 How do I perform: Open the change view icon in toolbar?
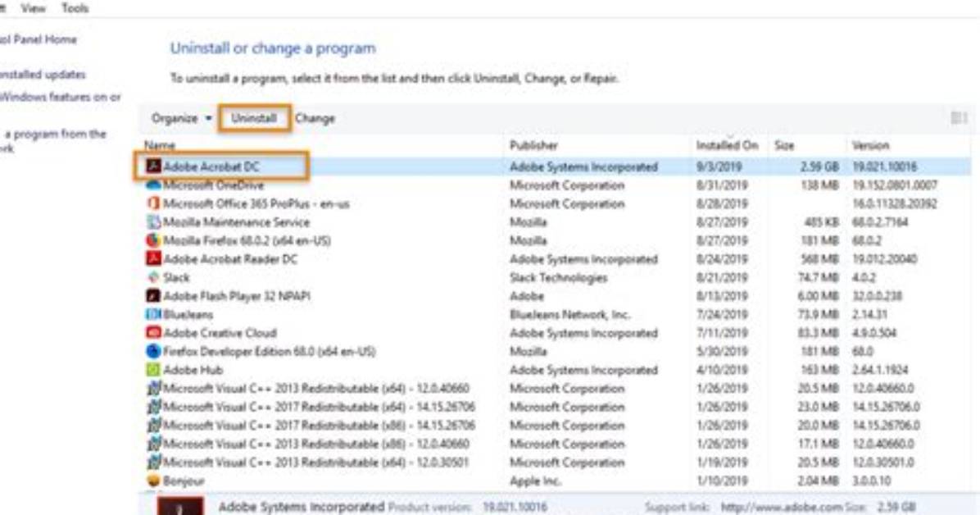959,118
